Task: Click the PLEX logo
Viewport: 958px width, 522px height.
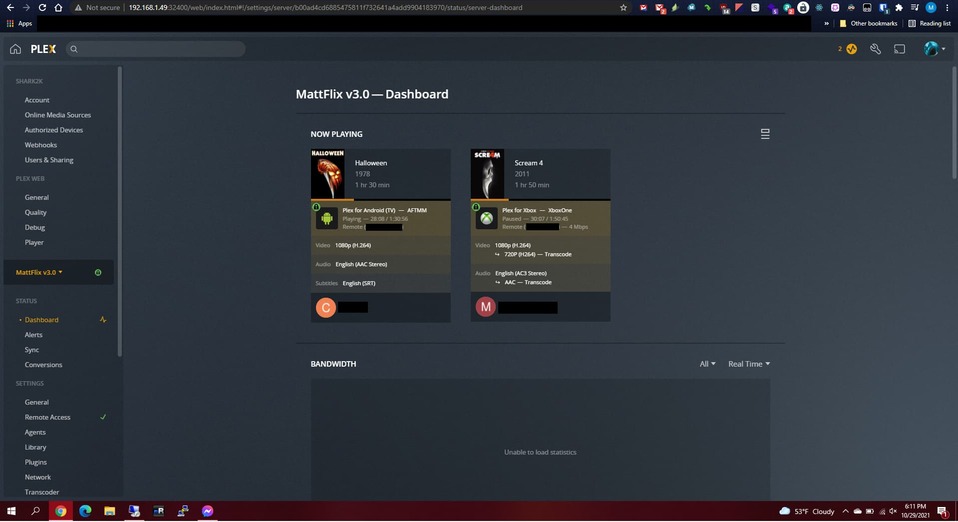Action: [43, 49]
